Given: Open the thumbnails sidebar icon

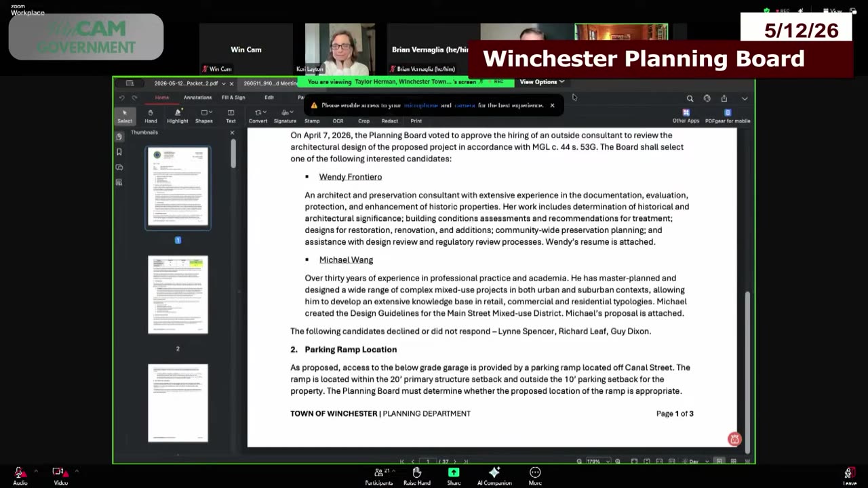Looking at the screenshot, I should [119, 137].
